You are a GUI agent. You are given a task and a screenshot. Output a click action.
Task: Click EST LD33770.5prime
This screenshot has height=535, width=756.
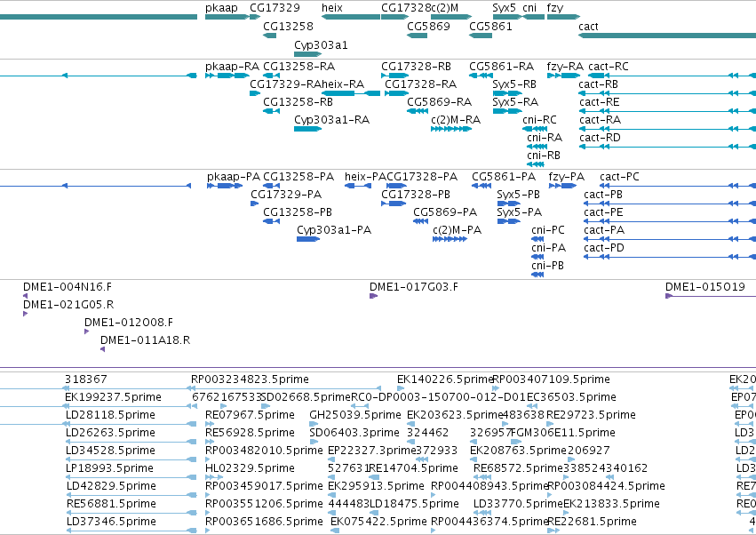click(x=482, y=513)
